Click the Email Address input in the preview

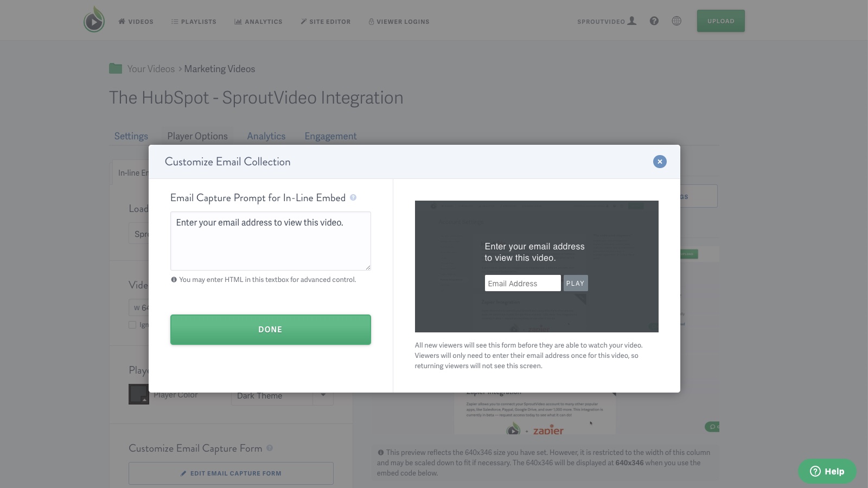coord(522,283)
